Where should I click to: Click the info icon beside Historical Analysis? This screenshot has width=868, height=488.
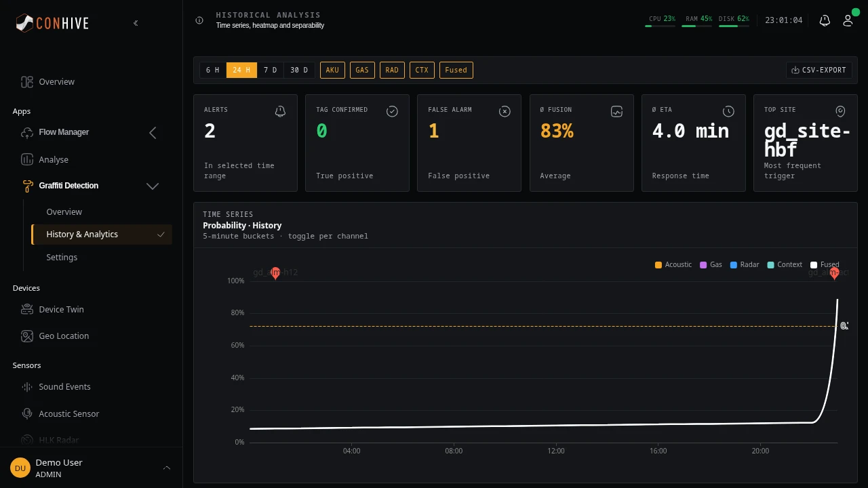pyautogui.click(x=199, y=20)
